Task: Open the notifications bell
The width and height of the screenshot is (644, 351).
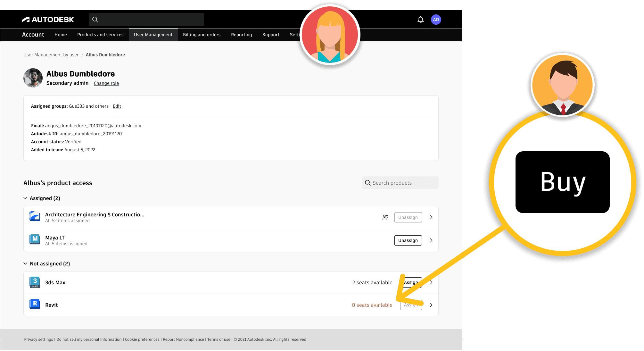Action: (421, 20)
